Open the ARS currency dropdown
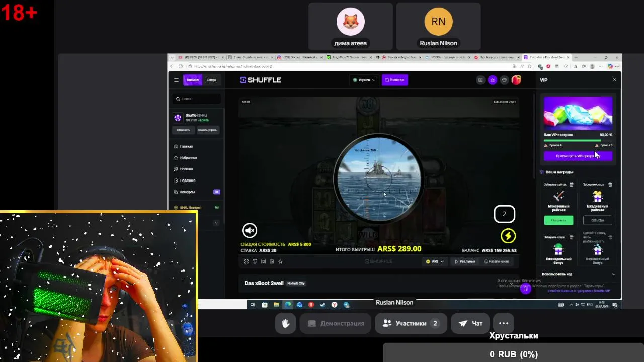This screenshot has height=362, width=644. [435, 261]
